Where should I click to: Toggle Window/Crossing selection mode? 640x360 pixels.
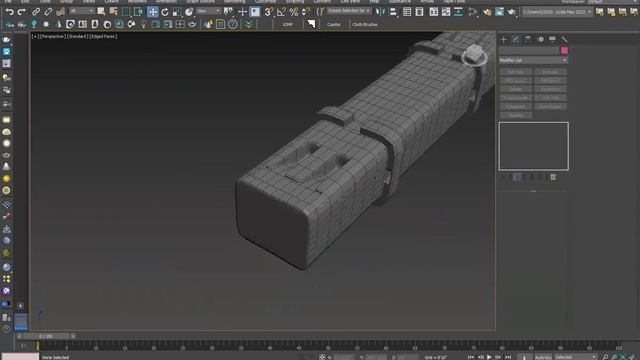coord(139,12)
